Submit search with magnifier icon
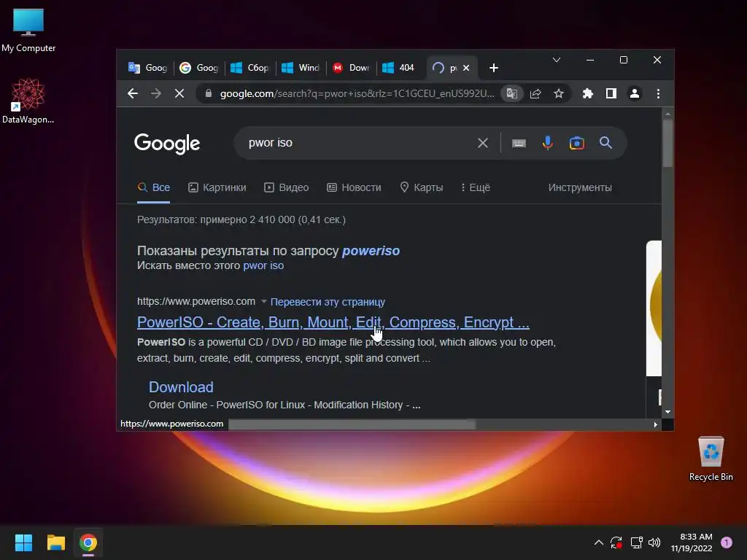 605,142
